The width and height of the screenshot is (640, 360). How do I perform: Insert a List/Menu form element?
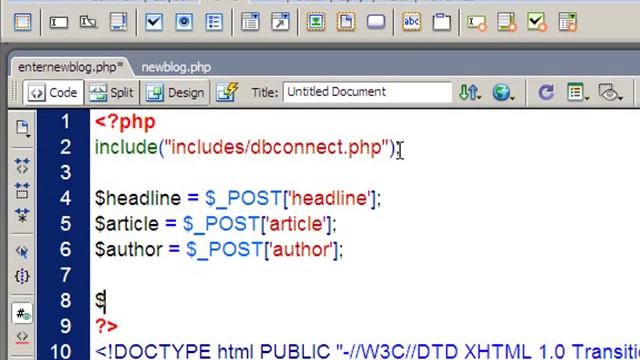tap(250, 22)
